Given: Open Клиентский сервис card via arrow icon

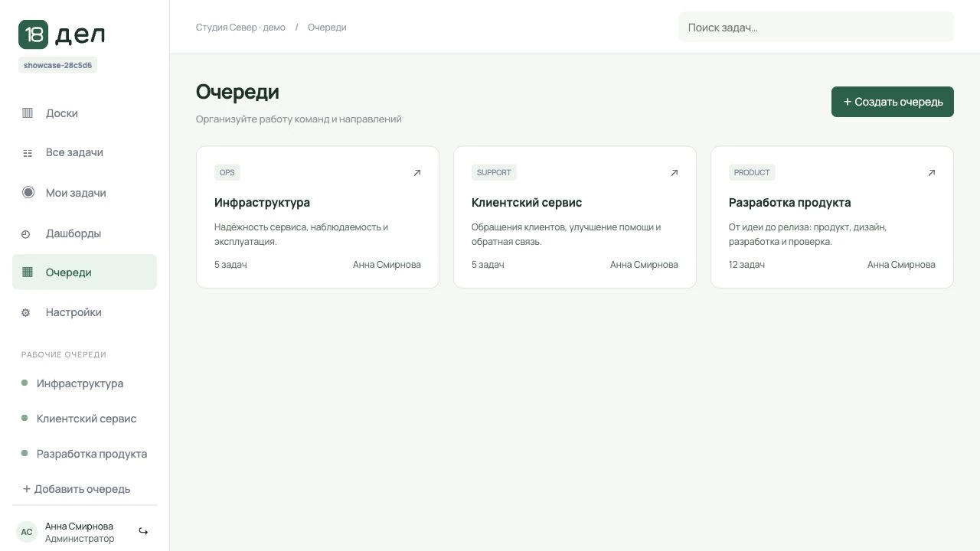Looking at the screenshot, I should pyautogui.click(x=675, y=173).
